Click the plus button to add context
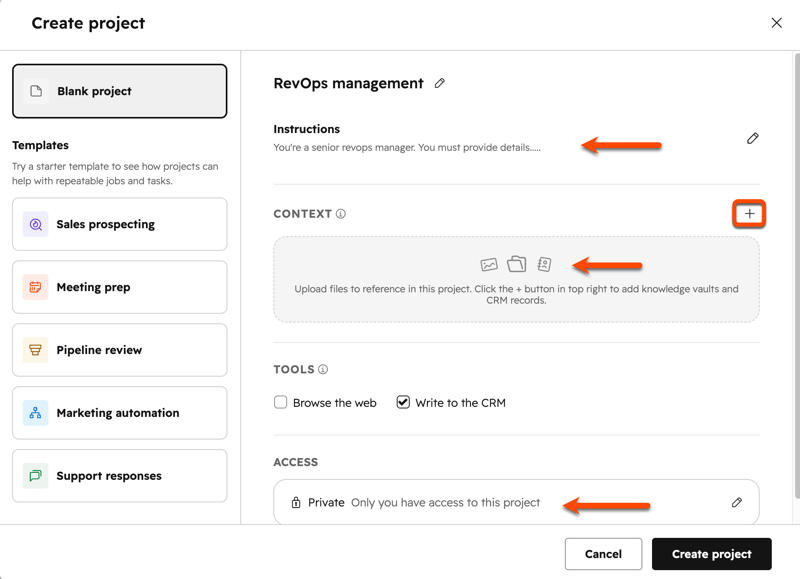The image size is (800, 579). pos(749,214)
